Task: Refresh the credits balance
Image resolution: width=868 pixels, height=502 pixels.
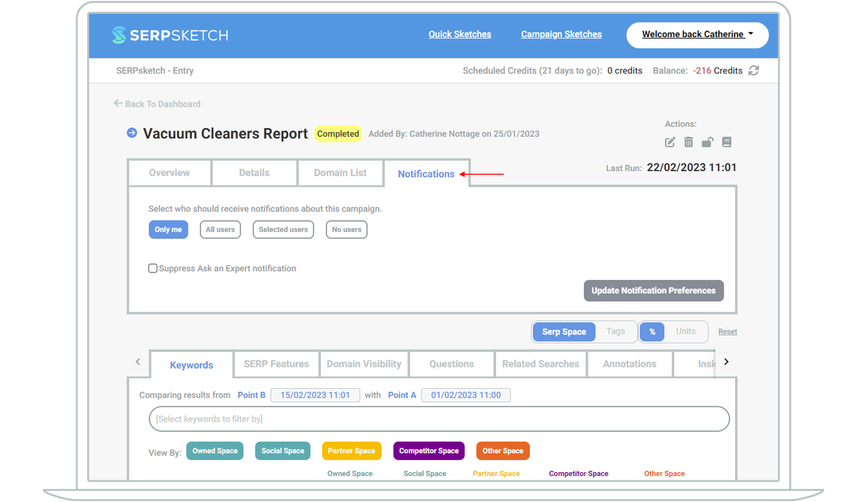Action: click(754, 70)
